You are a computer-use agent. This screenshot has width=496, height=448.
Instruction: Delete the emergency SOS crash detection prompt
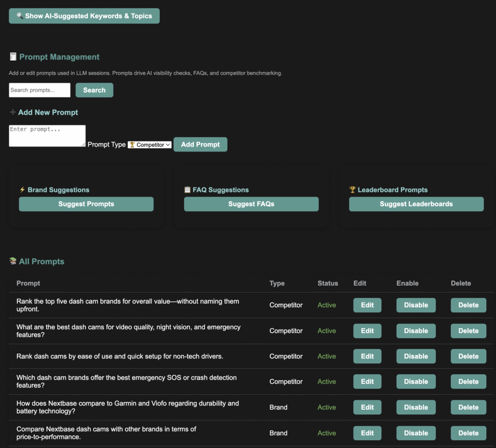coord(468,382)
